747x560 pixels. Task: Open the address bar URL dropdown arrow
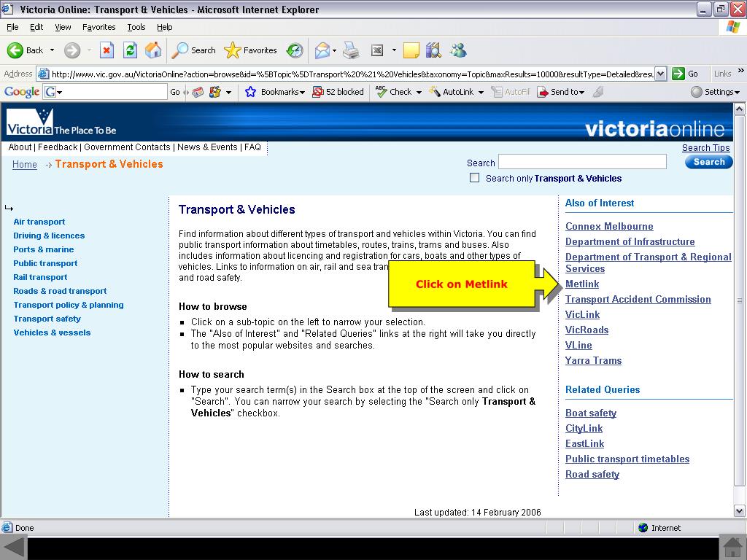click(x=660, y=74)
